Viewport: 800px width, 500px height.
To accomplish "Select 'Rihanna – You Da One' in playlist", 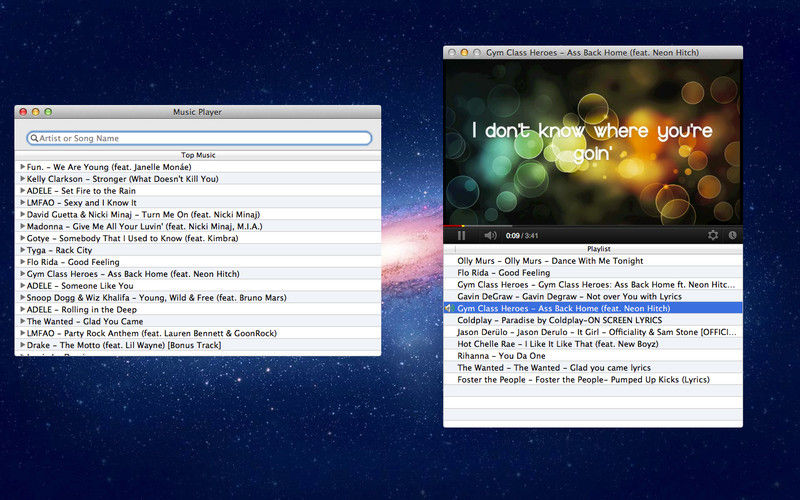I will [x=593, y=356].
